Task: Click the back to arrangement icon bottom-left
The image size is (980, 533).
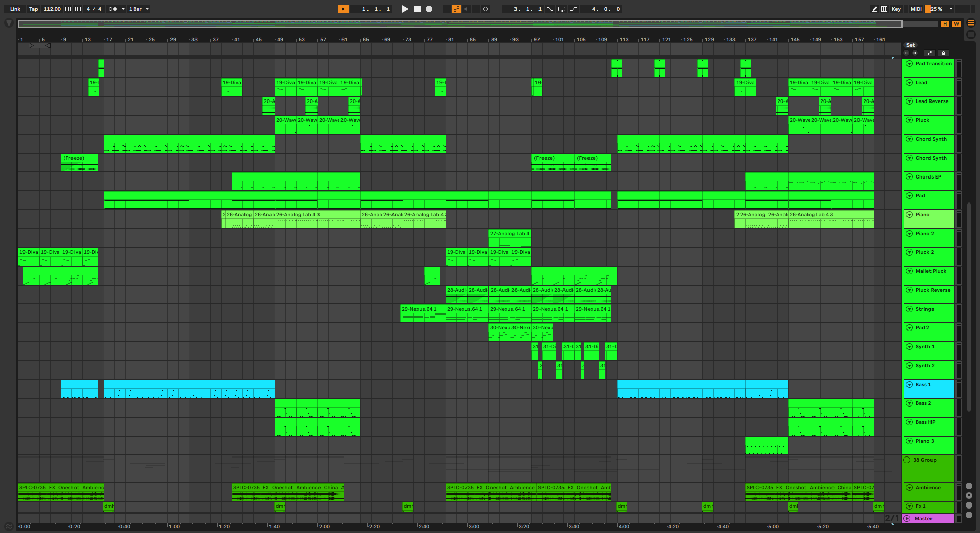Action: pos(9,526)
